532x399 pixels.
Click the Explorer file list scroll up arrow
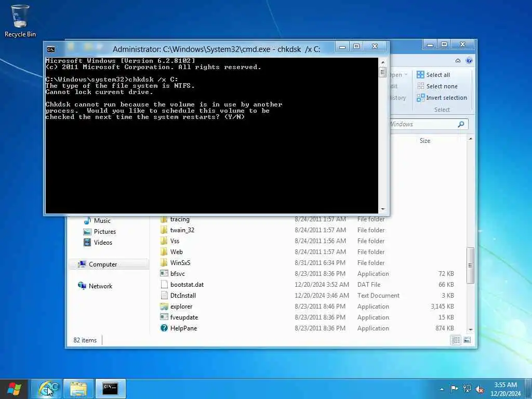click(470, 139)
